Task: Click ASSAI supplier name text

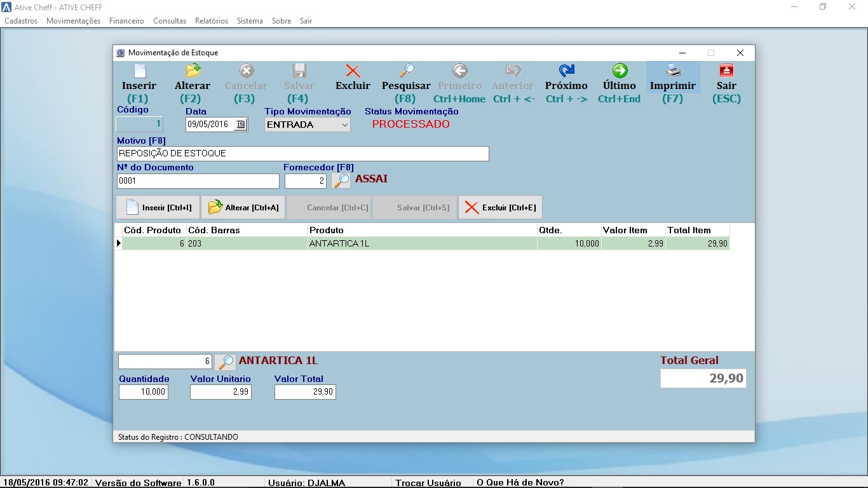Action: (x=371, y=179)
